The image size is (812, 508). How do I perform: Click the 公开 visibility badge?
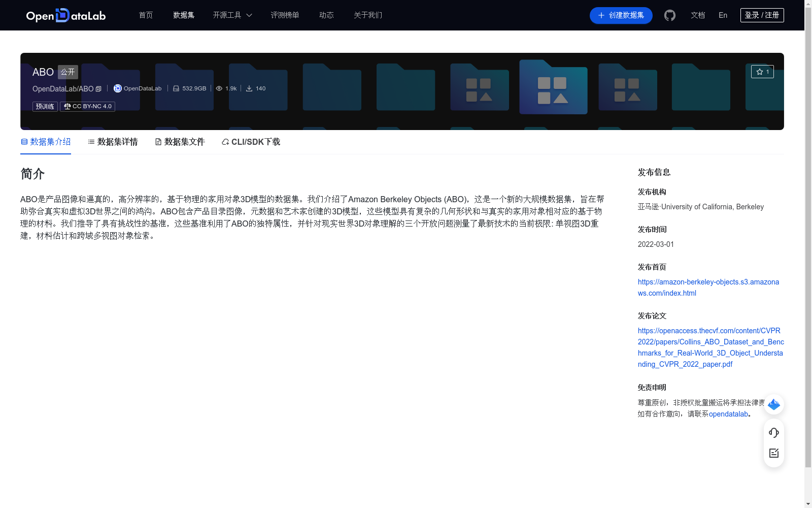click(68, 72)
